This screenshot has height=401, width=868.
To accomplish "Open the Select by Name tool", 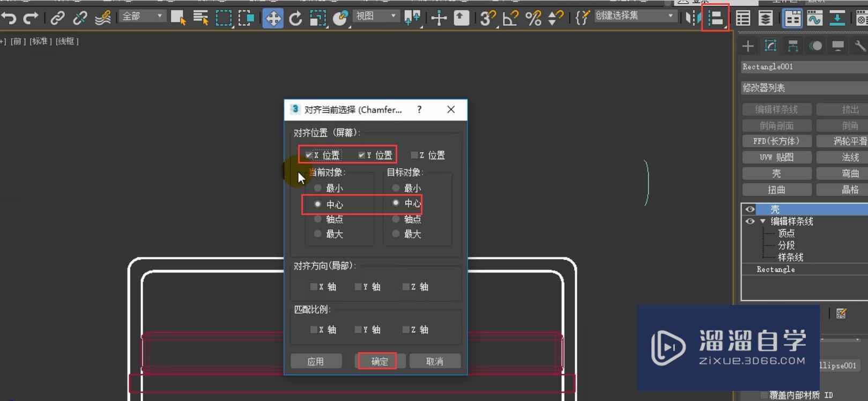I will pos(201,18).
